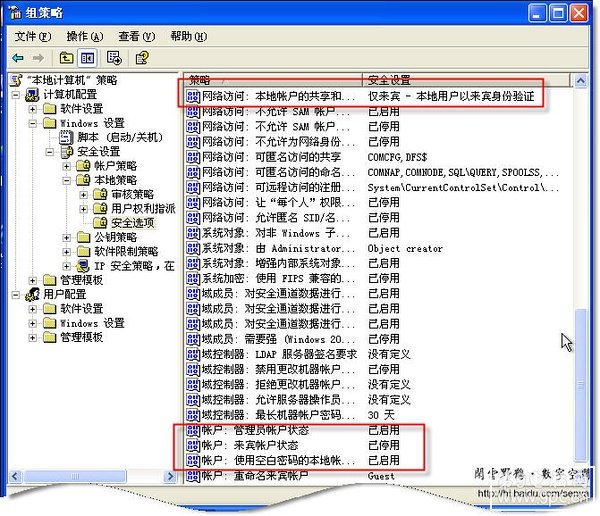This screenshot has height=516, width=600.
Task: Click the policy list scroll up arrow
Action: coord(580,81)
